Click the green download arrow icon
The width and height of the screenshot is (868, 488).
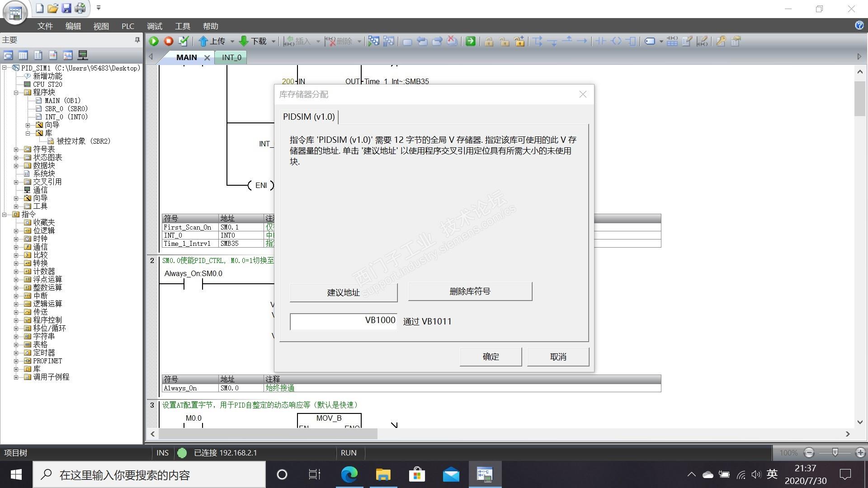pyautogui.click(x=244, y=41)
